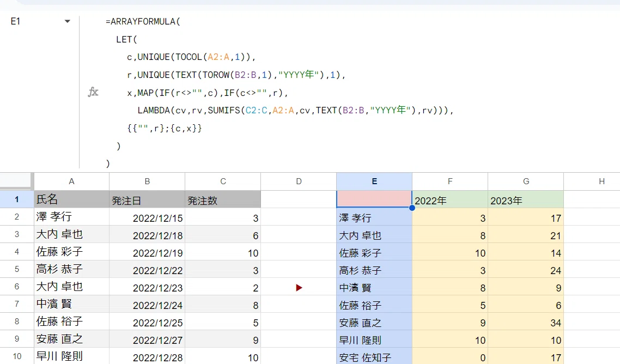The width and height of the screenshot is (620, 364).
Task: Click the 2022年 header cell
Action: pyautogui.click(x=450, y=199)
